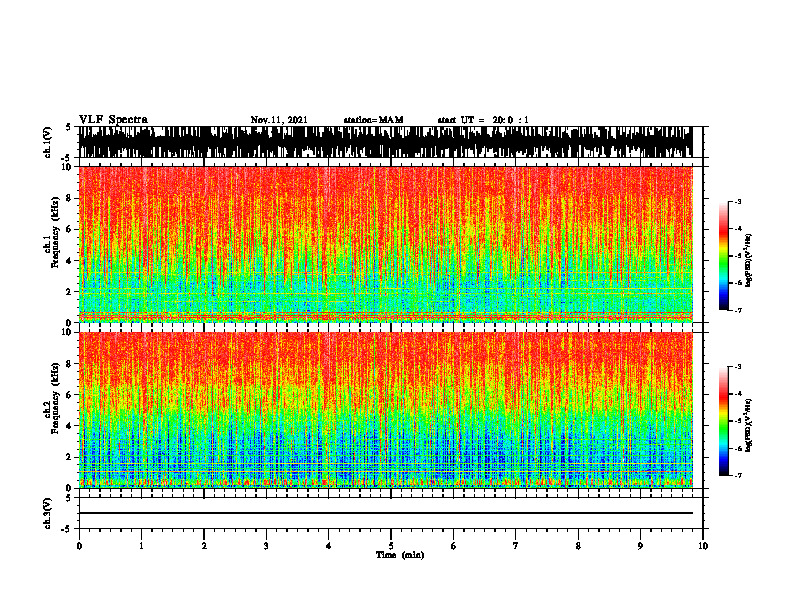
Task: Click time axis tick label "7"
Action: coord(516,546)
